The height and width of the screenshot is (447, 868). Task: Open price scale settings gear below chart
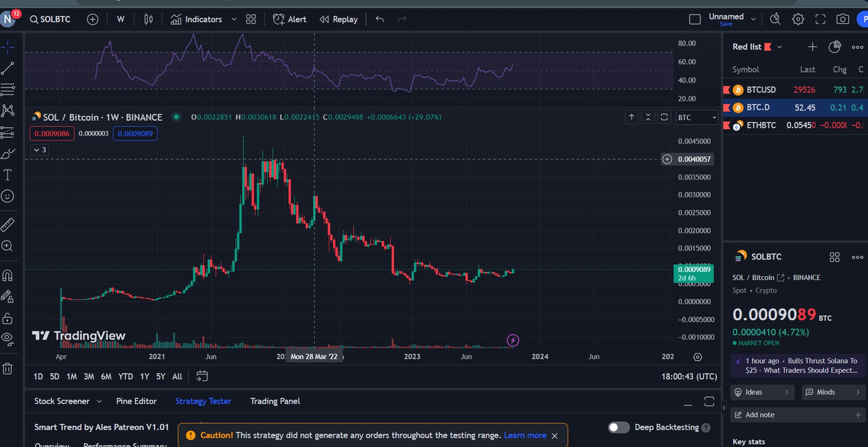[x=697, y=357]
